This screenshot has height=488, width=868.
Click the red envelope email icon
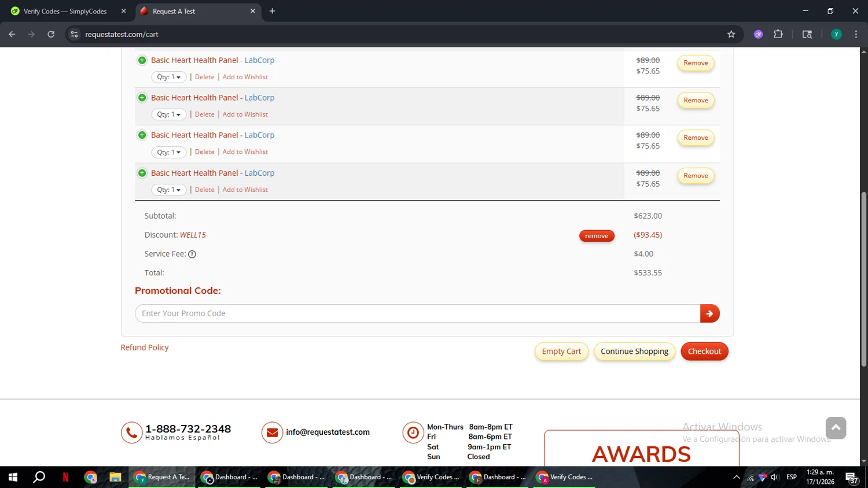click(272, 432)
